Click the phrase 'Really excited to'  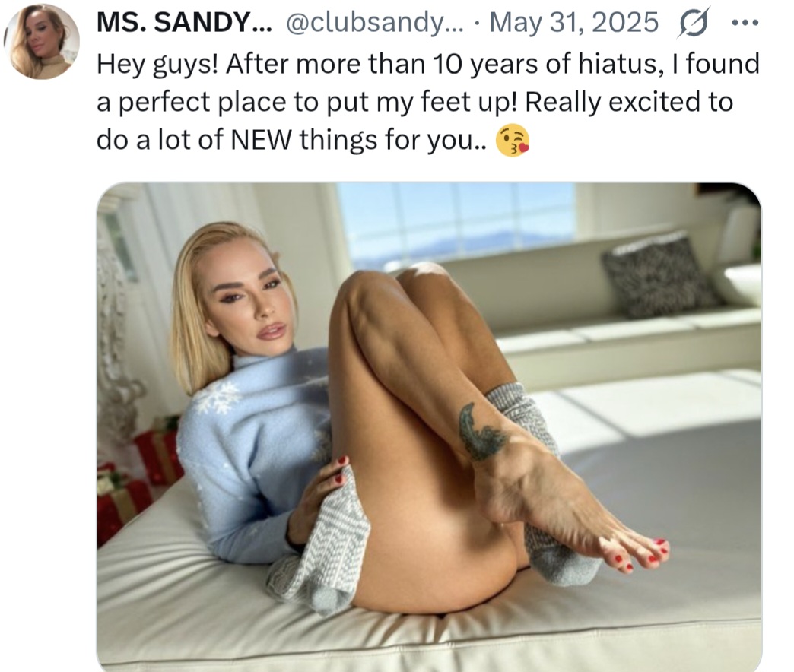630,102
